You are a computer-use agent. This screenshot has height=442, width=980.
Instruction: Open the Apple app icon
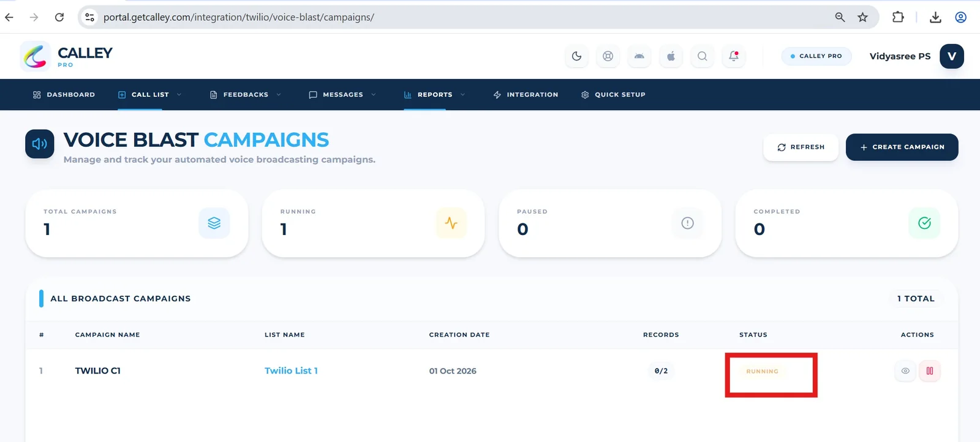point(671,56)
